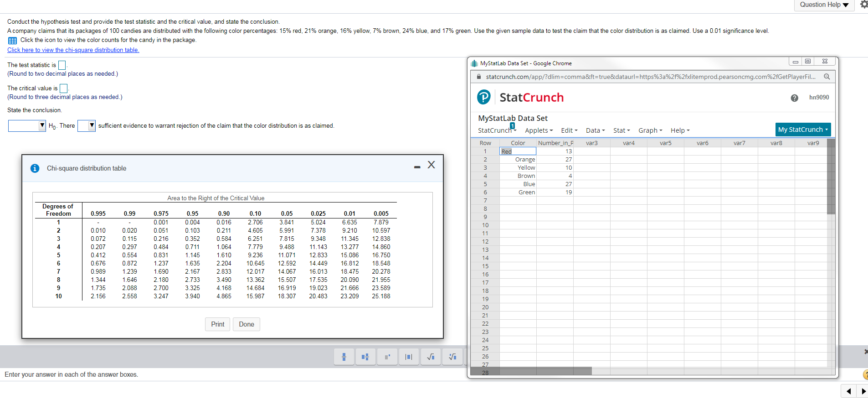
Task: Go to the previous question arrow
Action: click(x=848, y=391)
